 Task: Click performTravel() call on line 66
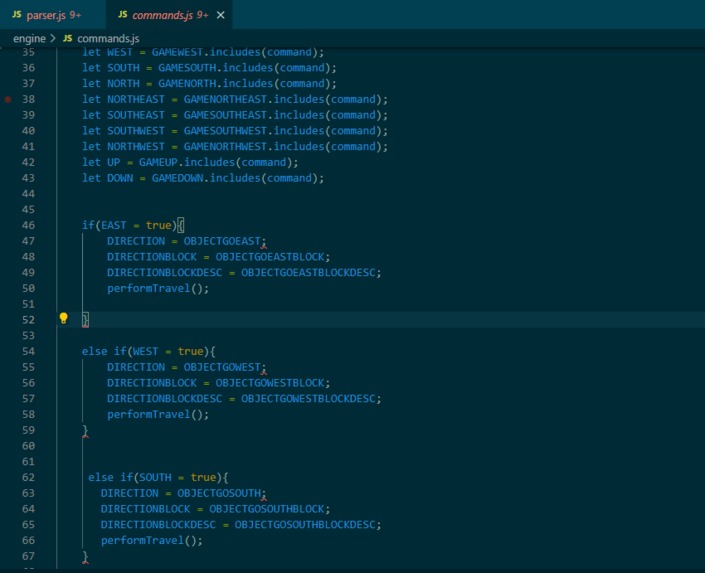152,540
